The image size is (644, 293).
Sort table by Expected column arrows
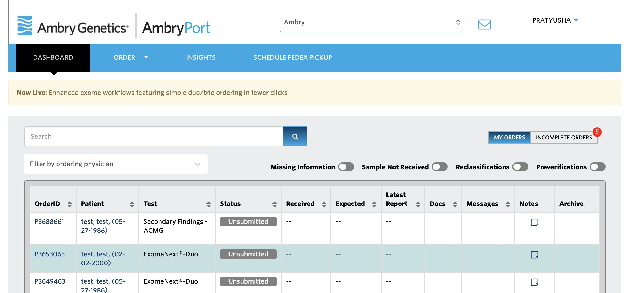point(374,204)
